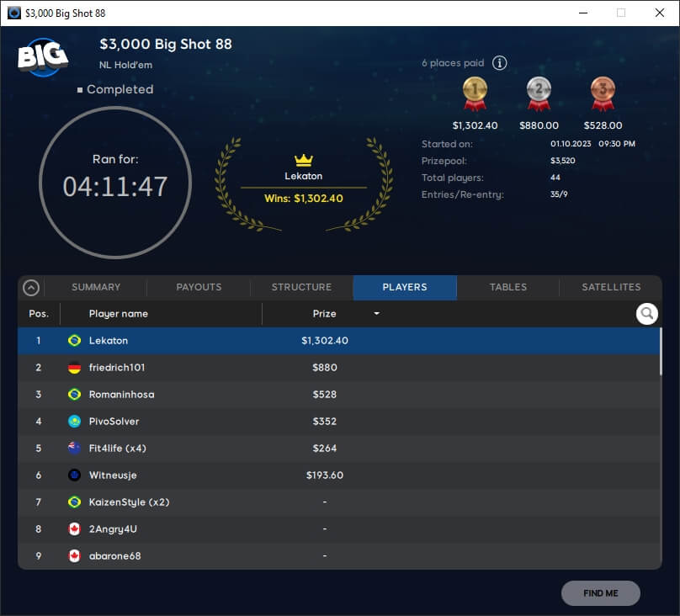Select player name friedrich101
The width and height of the screenshot is (680, 616).
(117, 367)
